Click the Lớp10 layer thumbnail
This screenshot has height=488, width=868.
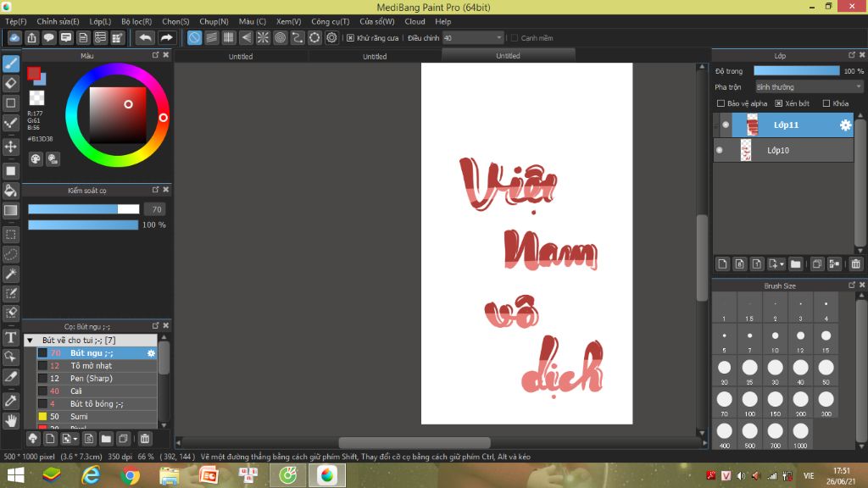point(746,150)
